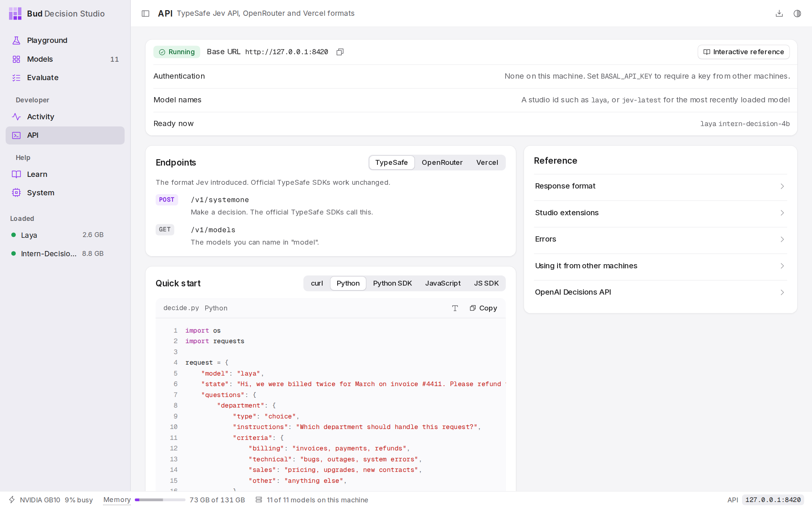Select the JS SDK tab
Screen dimensions: 812x508
tap(486, 283)
